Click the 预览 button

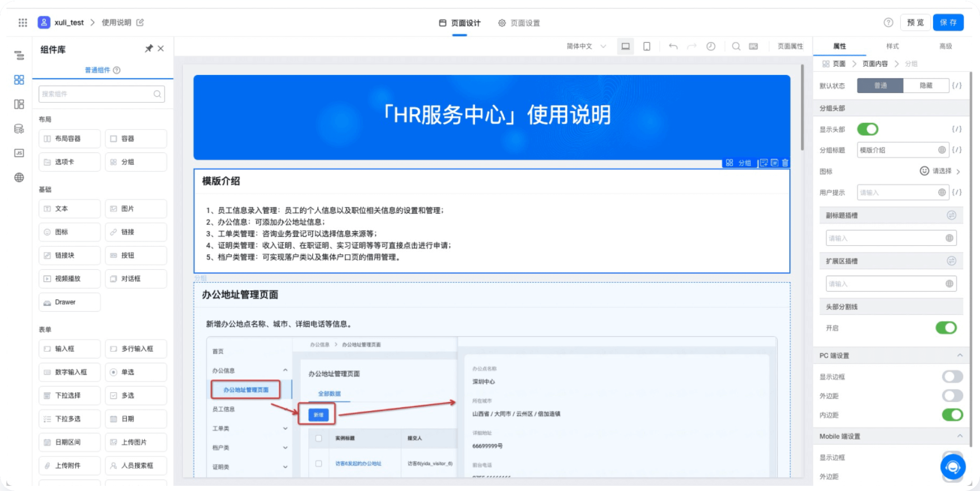pos(915,23)
